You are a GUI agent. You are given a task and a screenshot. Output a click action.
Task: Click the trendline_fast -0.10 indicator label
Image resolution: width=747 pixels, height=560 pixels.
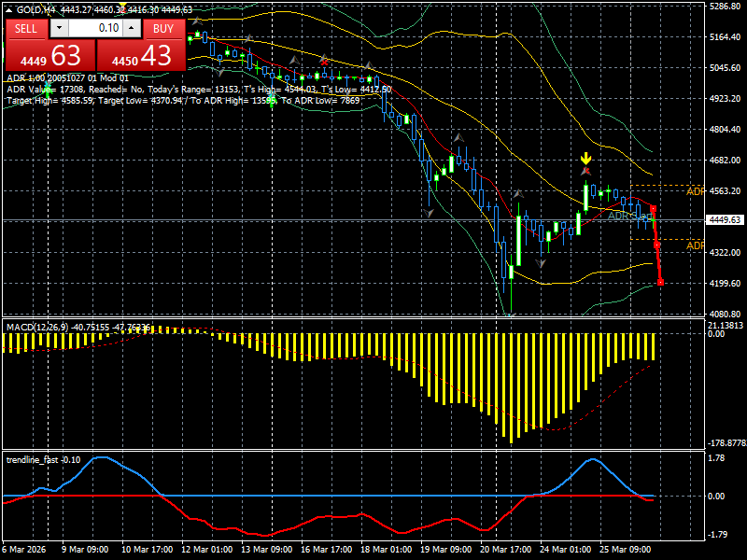(43, 460)
